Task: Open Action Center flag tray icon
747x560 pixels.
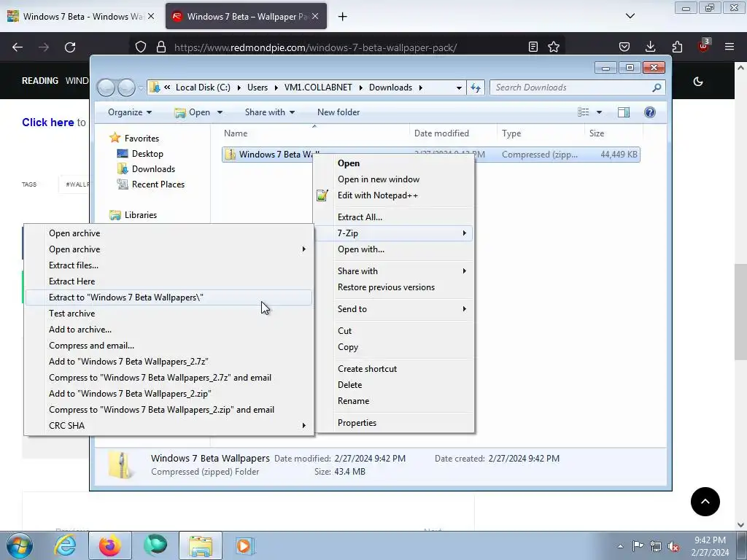Action: 638,545
